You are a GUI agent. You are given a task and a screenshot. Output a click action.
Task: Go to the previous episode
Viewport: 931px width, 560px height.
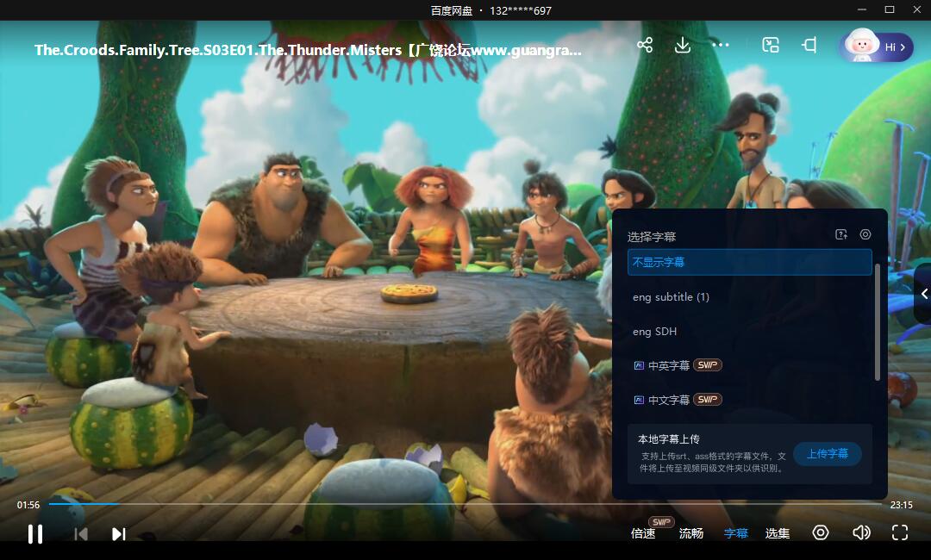tap(81, 534)
